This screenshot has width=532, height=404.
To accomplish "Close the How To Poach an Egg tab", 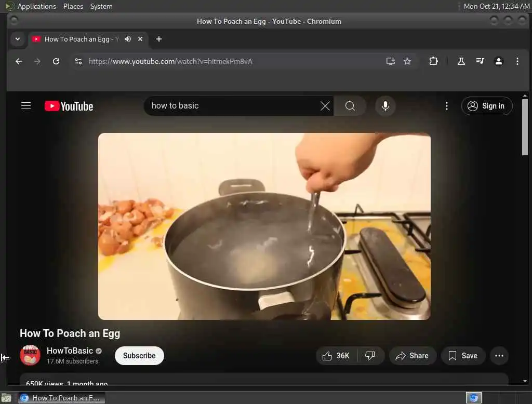I will point(140,39).
